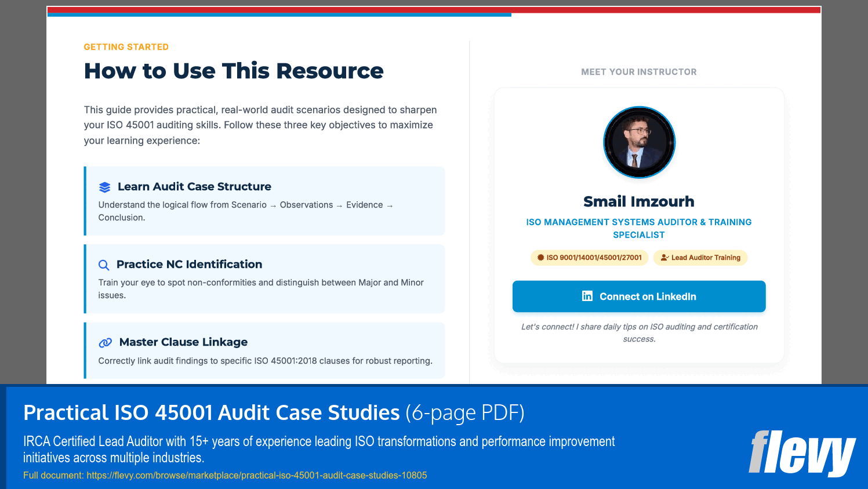Collapse the Meet Your Instructor panel

[639, 72]
